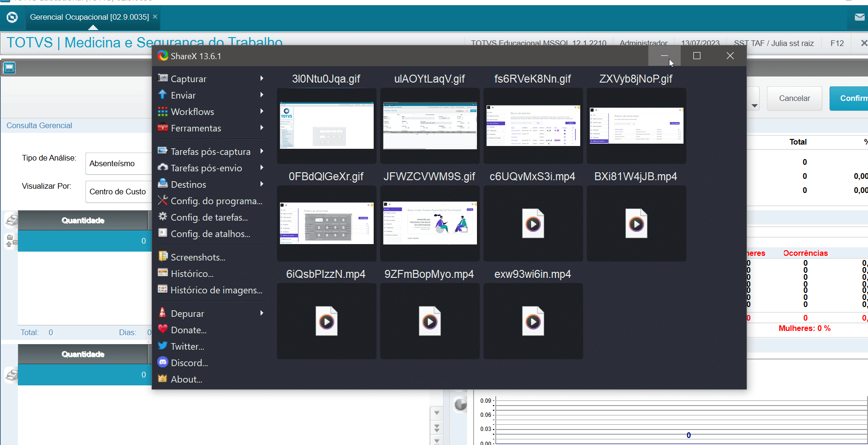
Task: Click the Destinos drive icon
Action: tap(163, 184)
